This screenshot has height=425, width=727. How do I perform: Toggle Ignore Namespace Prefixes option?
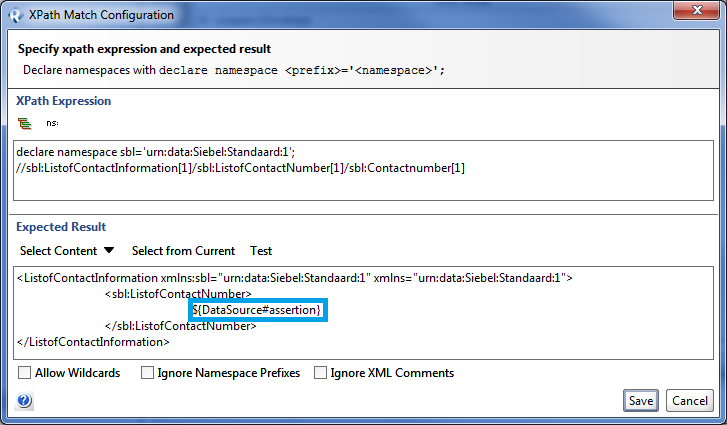pyautogui.click(x=148, y=373)
